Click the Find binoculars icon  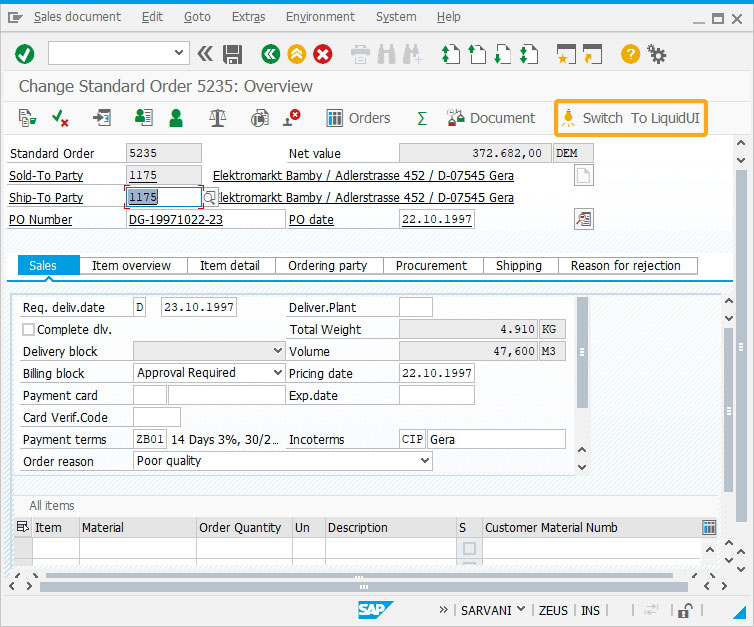[x=387, y=54]
